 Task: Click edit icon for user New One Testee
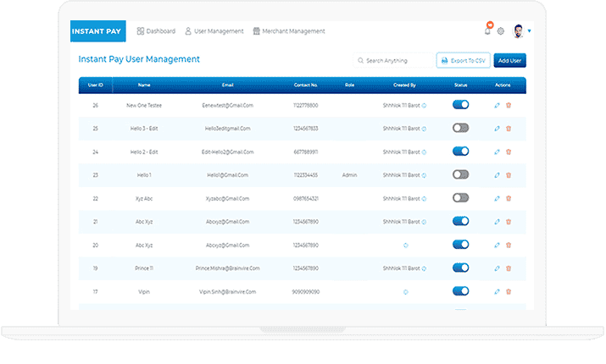[x=498, y=105]
